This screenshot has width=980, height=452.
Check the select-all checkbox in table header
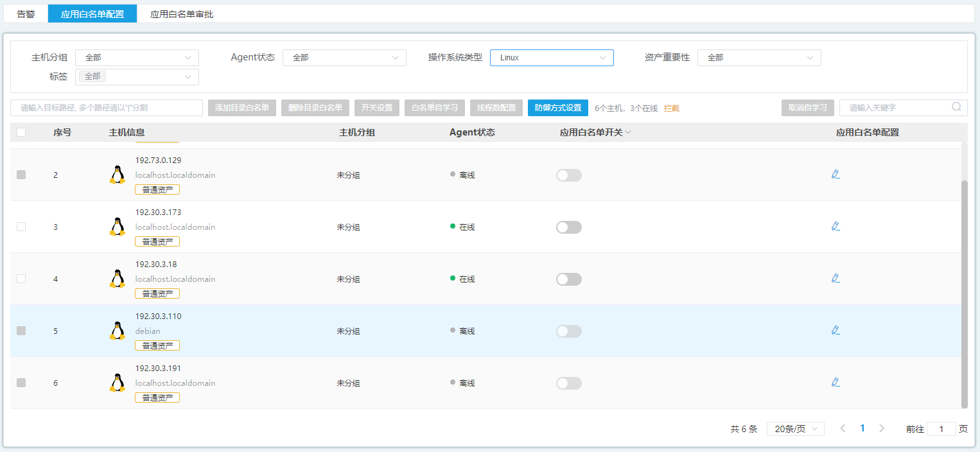pos(21,132)
